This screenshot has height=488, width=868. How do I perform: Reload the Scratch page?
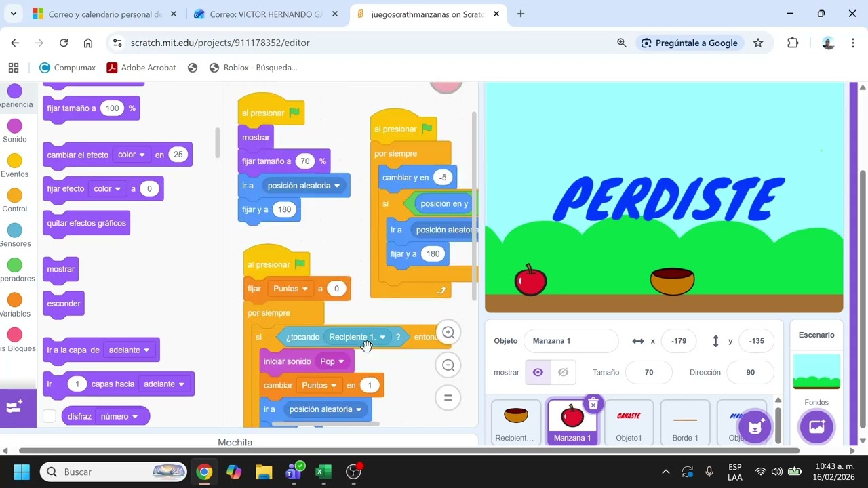[x=64, y=43]
